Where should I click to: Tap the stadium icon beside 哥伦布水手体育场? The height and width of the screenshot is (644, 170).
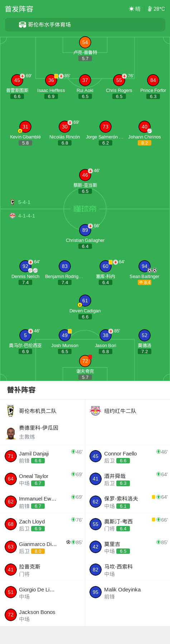23,25
